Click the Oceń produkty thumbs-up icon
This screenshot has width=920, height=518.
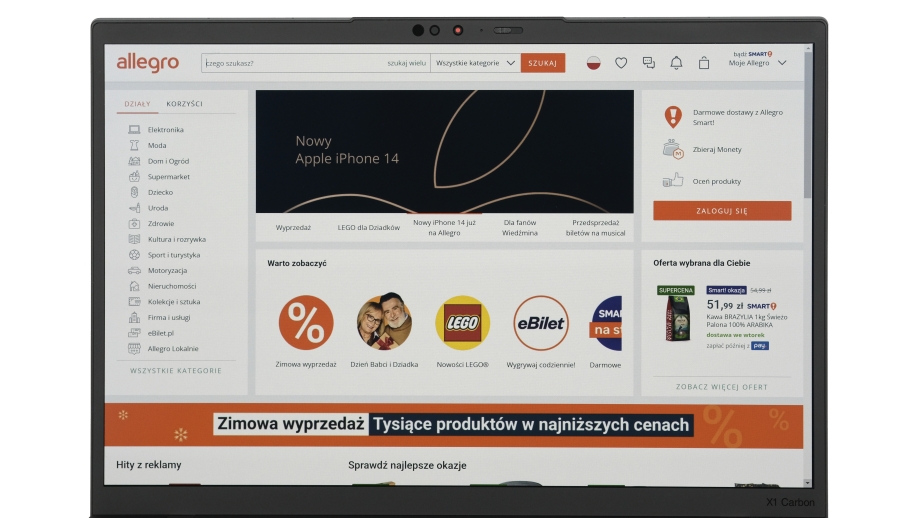[673, 180]
